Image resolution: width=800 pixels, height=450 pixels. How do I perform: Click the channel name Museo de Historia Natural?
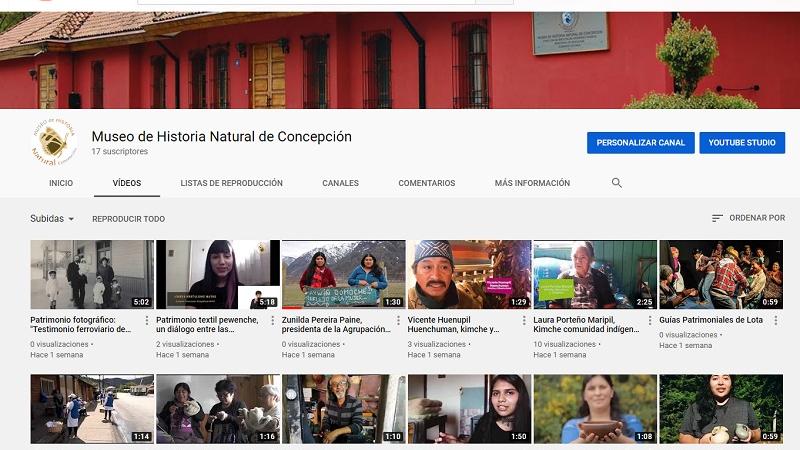tap(221, 136)
